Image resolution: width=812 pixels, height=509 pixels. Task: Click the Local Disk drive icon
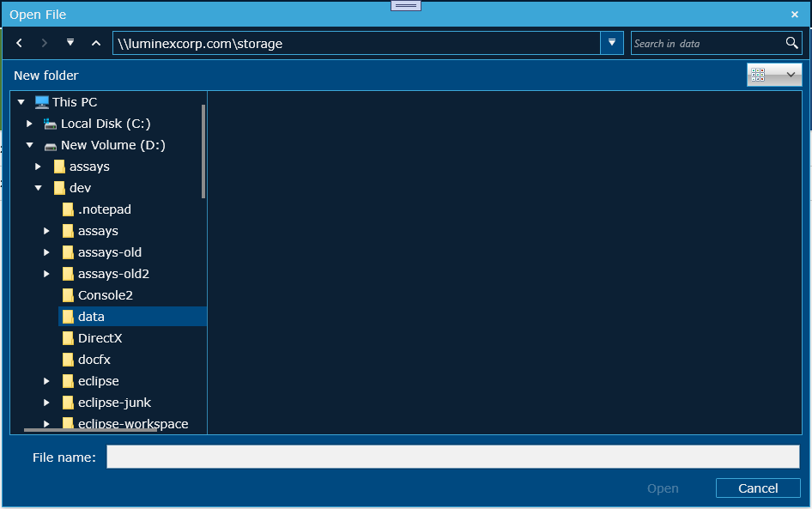(51, 124)
